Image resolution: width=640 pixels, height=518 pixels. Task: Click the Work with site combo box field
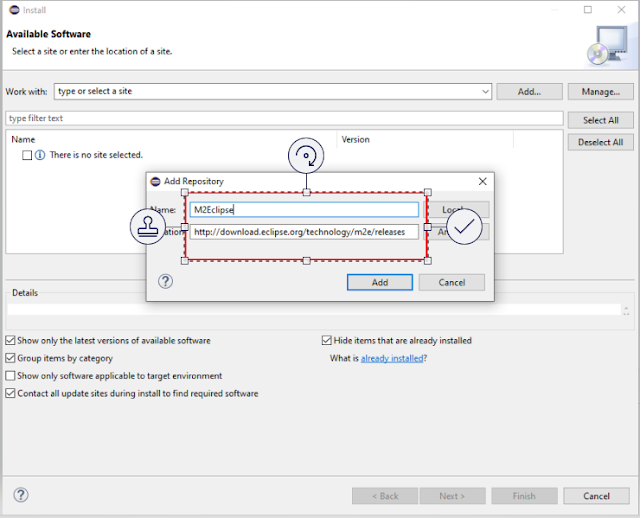273,91
